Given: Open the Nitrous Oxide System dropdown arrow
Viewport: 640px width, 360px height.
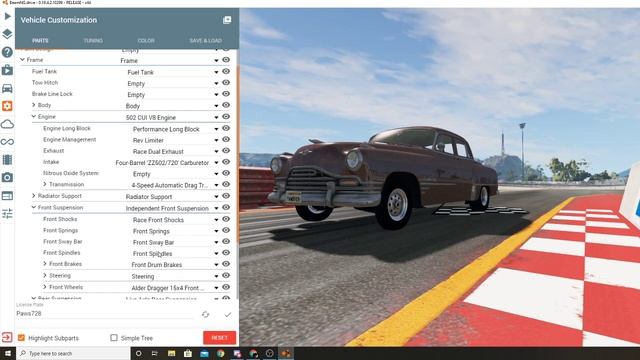Looking at the screenshot, I should (216, 174).
